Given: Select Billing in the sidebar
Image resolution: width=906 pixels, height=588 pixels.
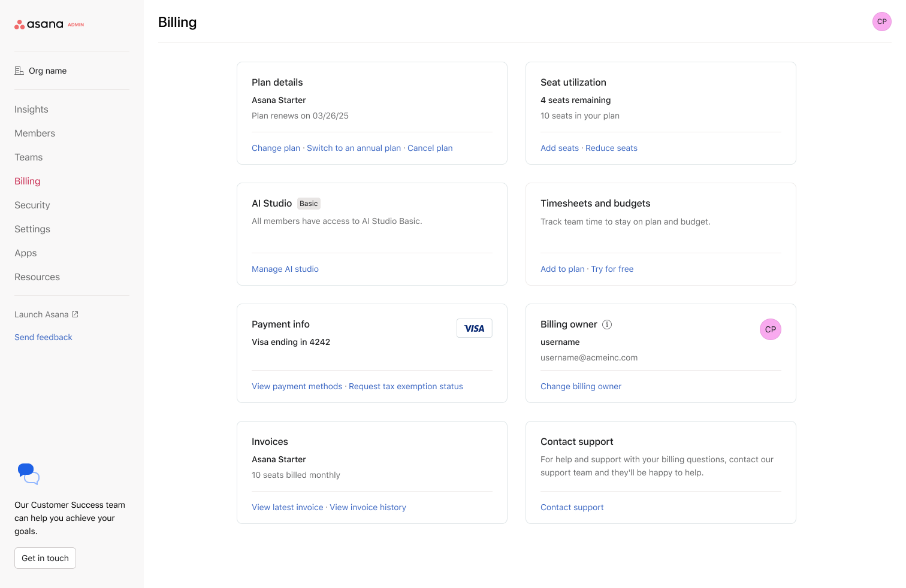Looking at the screenshot, I should (x=28, y=181).
